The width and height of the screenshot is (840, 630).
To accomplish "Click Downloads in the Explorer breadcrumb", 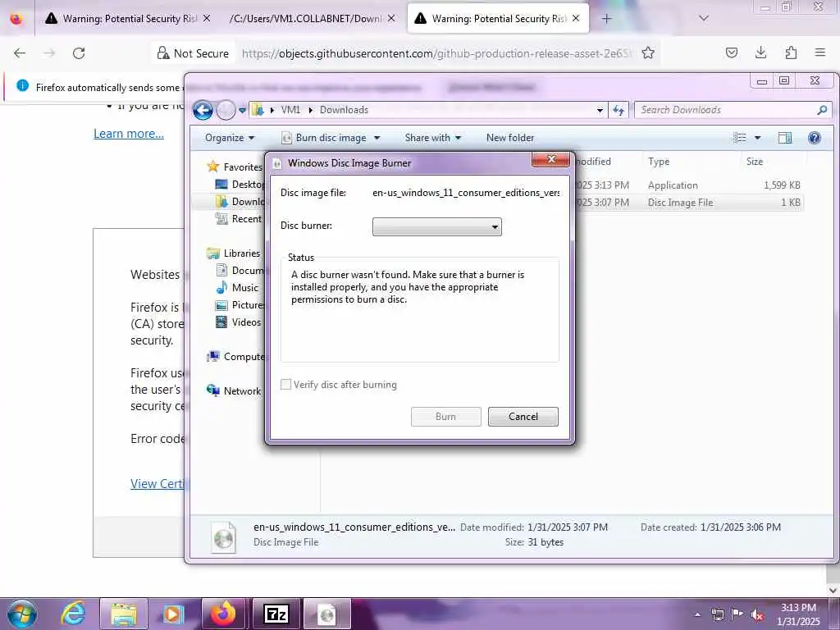I will 344,110.
